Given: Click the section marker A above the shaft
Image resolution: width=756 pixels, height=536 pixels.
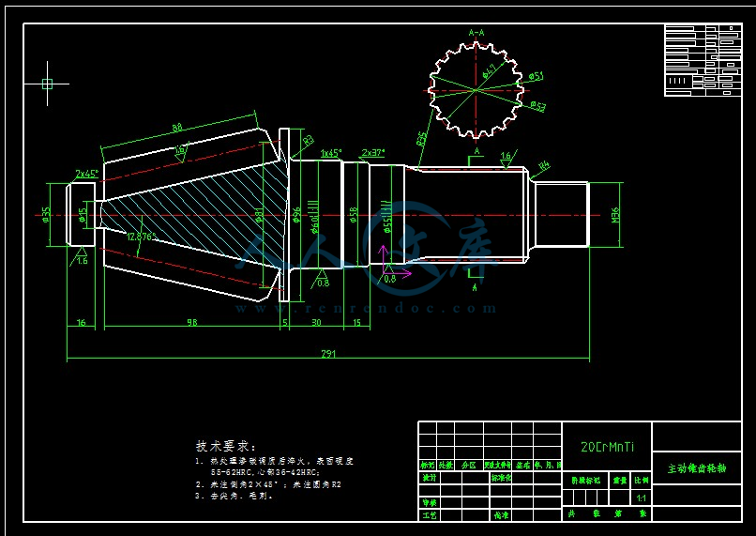Looking at the screenshot, I should point(476,151).
